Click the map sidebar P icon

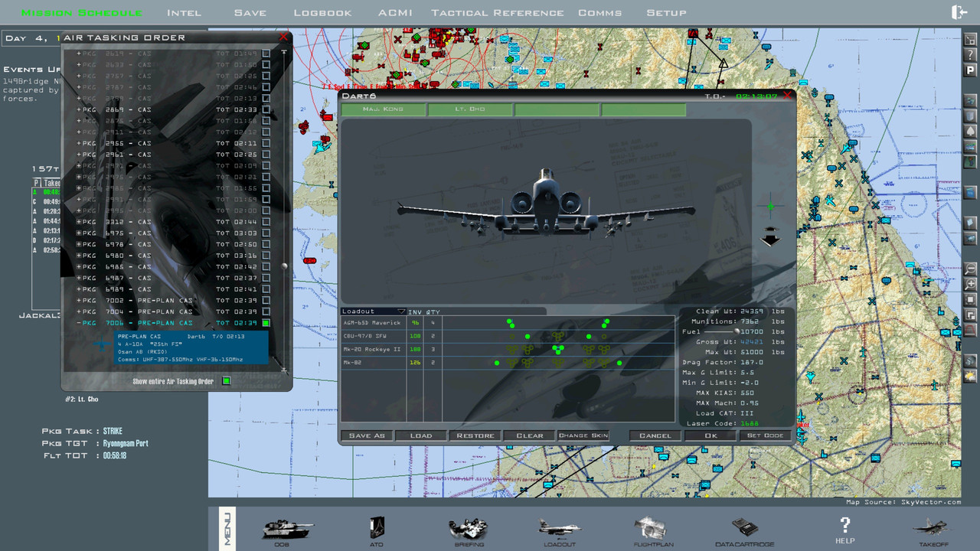pos(970,70)
